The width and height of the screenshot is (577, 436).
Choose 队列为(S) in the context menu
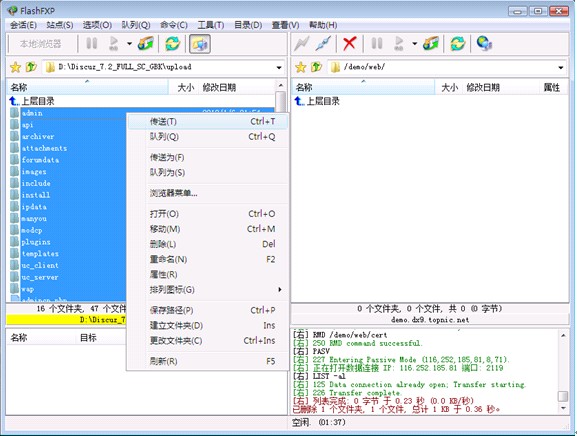tap(208, 173)
